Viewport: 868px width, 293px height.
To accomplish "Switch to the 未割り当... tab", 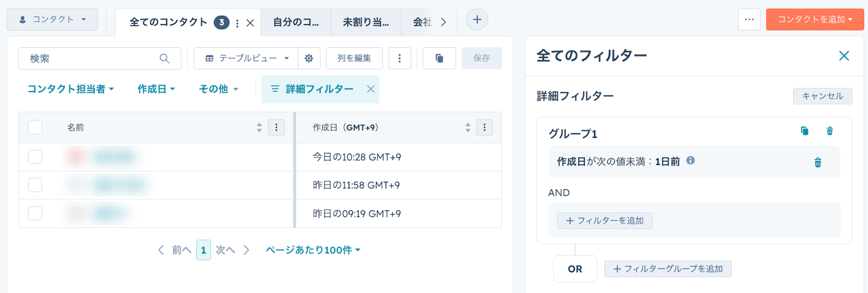I will click(x=366, y=22).
